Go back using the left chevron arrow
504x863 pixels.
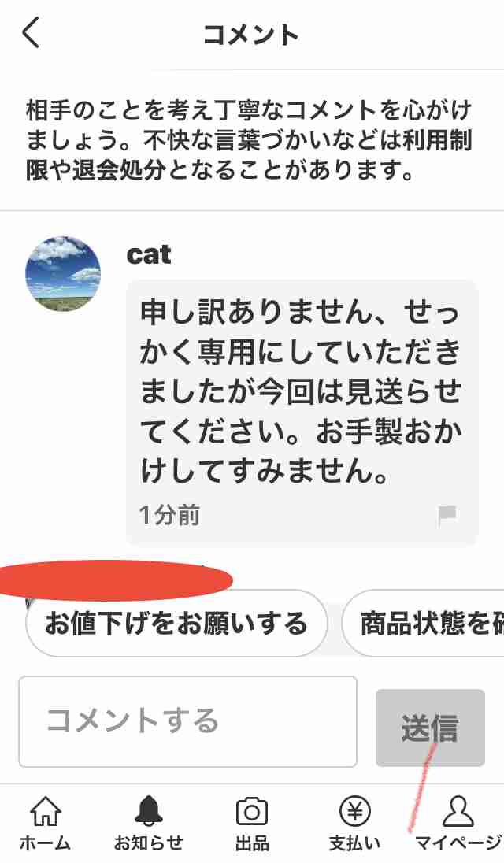coord(31,32)
